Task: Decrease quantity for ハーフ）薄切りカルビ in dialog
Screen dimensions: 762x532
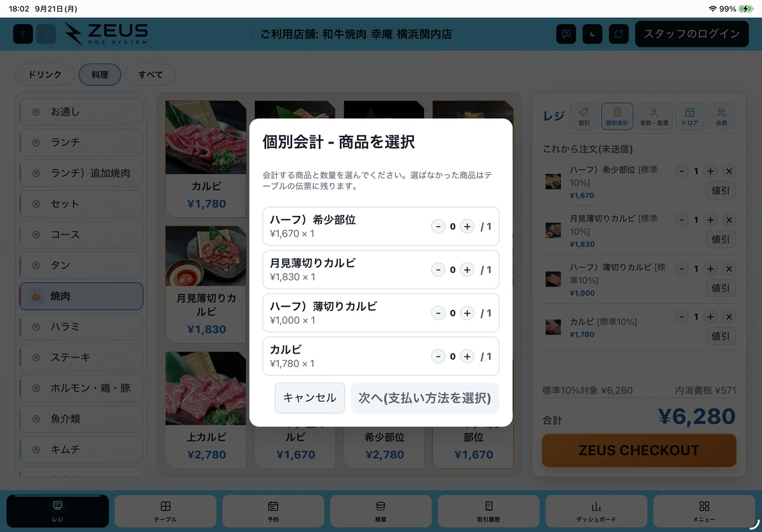Action: click(438, 313)
